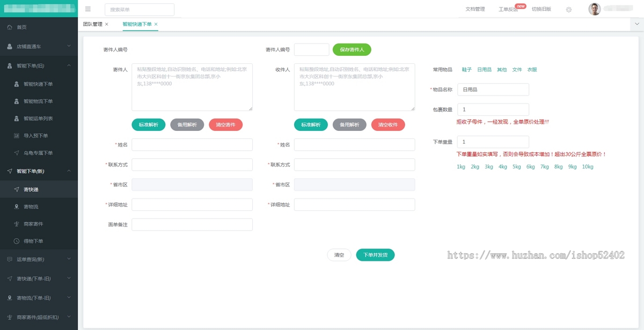
Task: Click the paper-plane icon beside 智能下单(新)
Action: [10, 171]
